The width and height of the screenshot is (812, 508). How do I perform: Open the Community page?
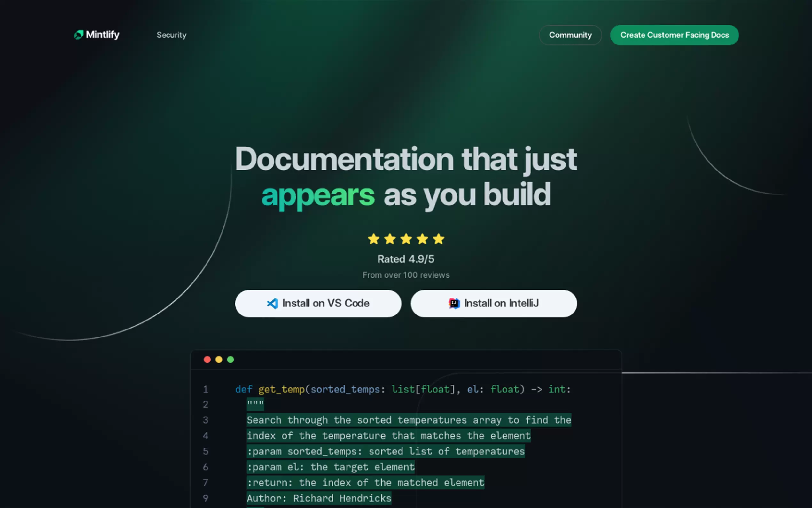tap(570, 35)
